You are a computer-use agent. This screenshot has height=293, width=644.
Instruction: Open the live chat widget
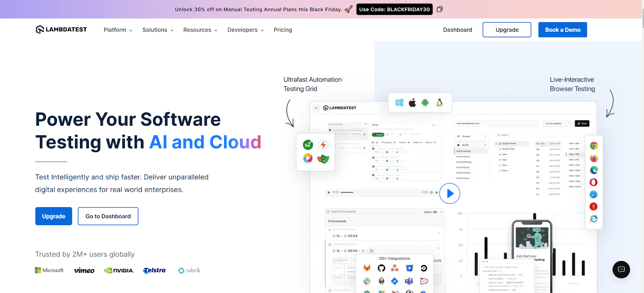pos(621,270)
